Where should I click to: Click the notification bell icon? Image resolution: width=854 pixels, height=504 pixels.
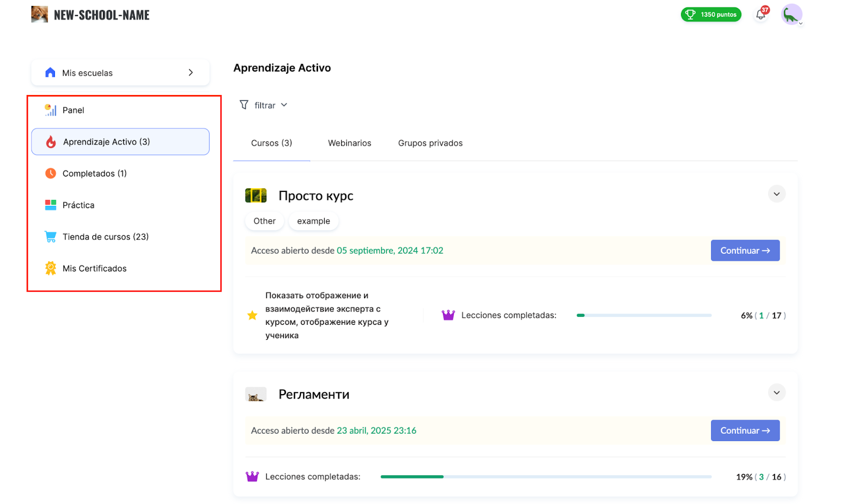[761, 15]
